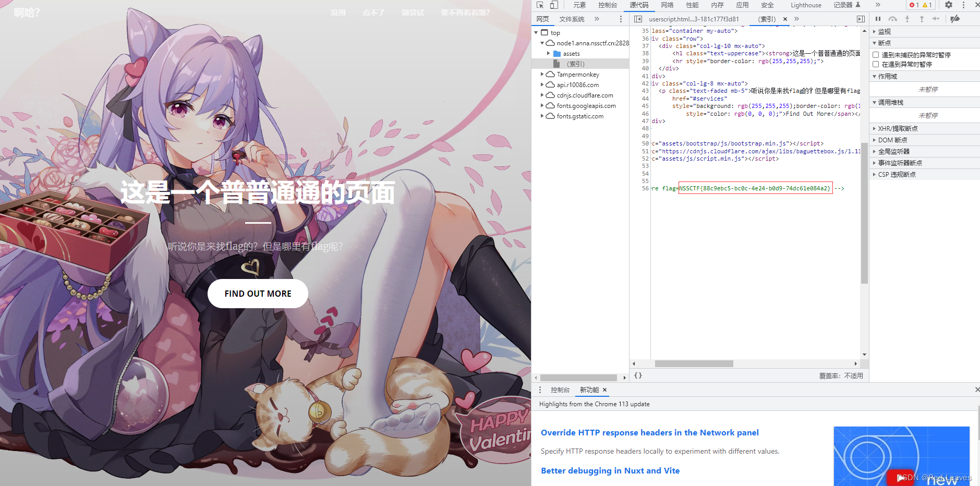Click the step into debugger icon

907,19
